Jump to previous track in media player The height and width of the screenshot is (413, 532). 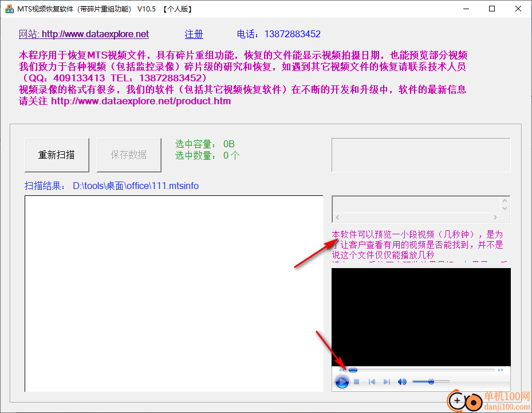click(372, 381)
